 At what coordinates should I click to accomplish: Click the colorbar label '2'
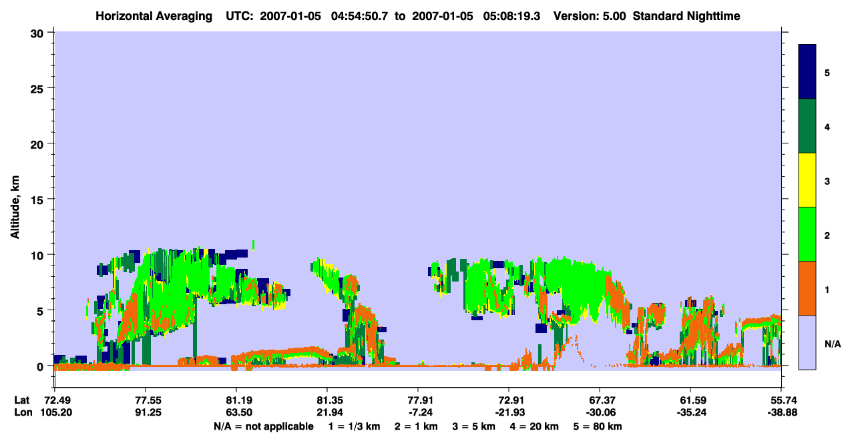pos(827,235)
